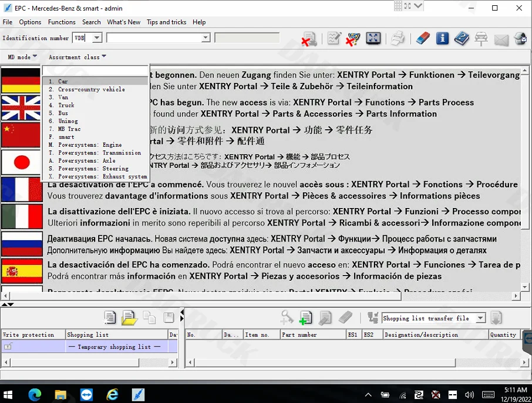
Task: Open the WDB identification prefix dropdown
Action: 97,38
